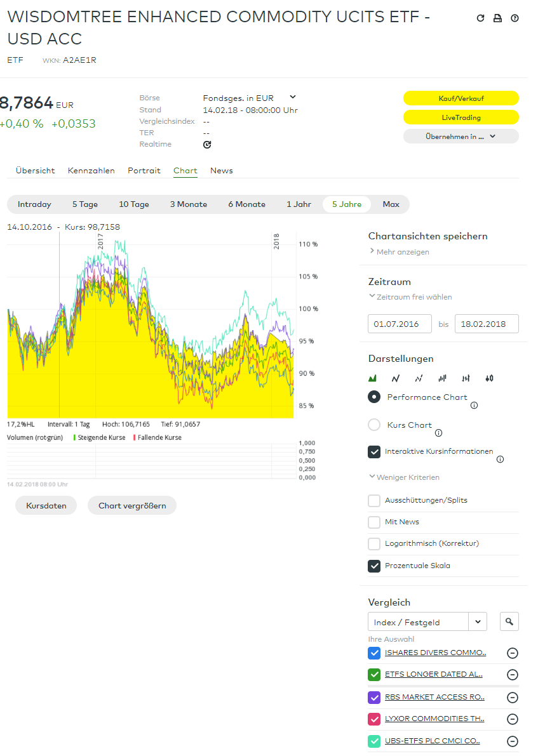Image resolution: width=538 pixels, height=756 pixels.
Task: Remove LYXOR COMMODITIES TH from the comparison
Action: coord(513,719)
